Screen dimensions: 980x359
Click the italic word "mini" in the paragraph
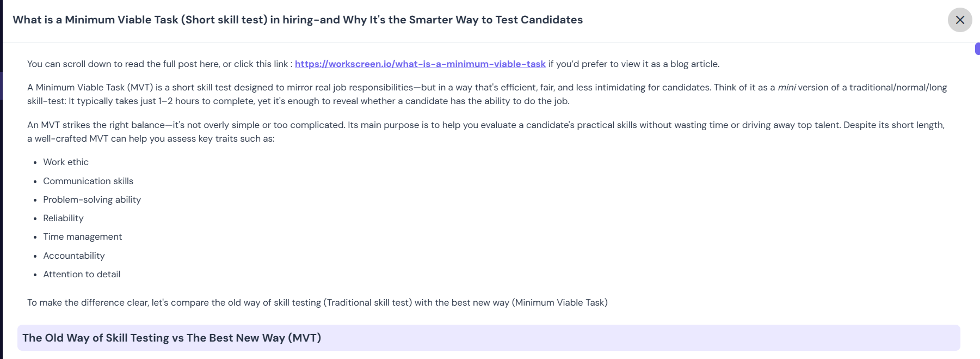coord(787,88)
